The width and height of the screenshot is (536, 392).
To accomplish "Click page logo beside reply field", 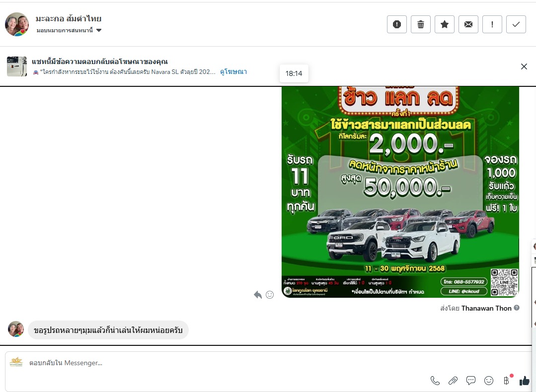I will 16,362.
